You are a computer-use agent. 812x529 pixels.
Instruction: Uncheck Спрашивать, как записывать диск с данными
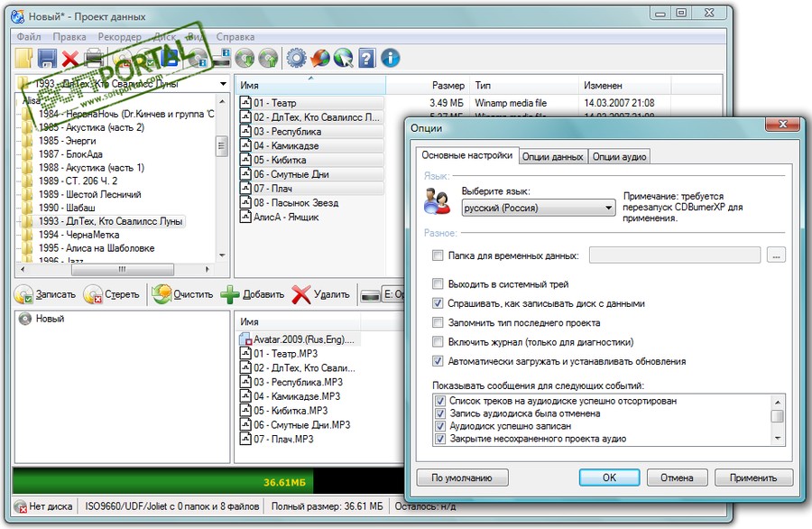(x=438, y=303)
